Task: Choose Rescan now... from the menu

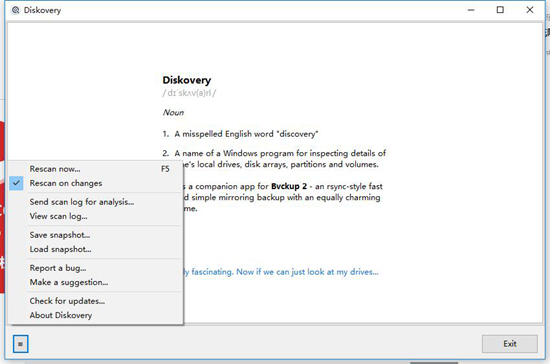Action: (95, 169)
